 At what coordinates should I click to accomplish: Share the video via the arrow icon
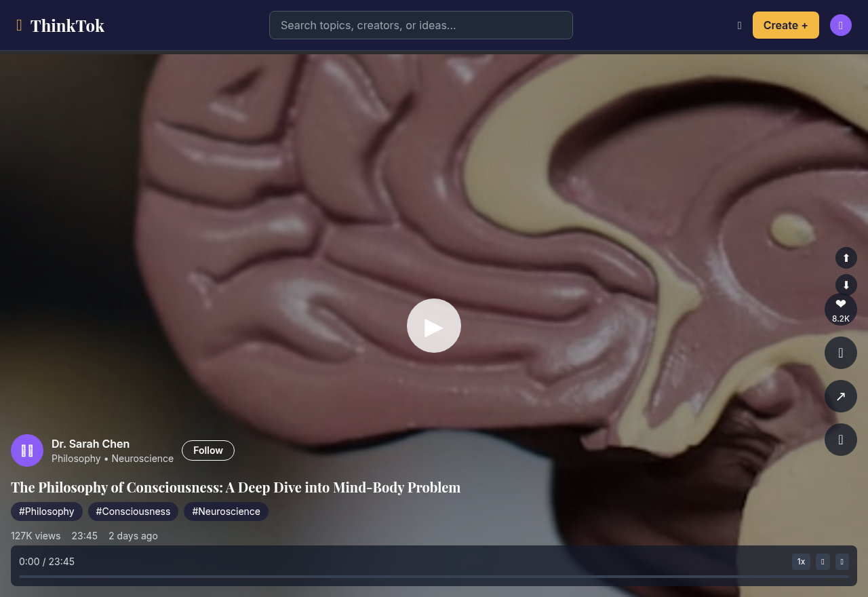(x=840, y=396)
